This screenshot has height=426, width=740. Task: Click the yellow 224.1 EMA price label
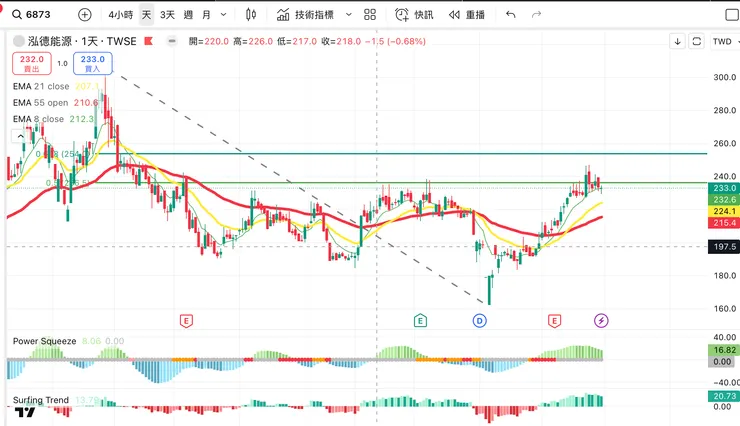coord(724,211)
